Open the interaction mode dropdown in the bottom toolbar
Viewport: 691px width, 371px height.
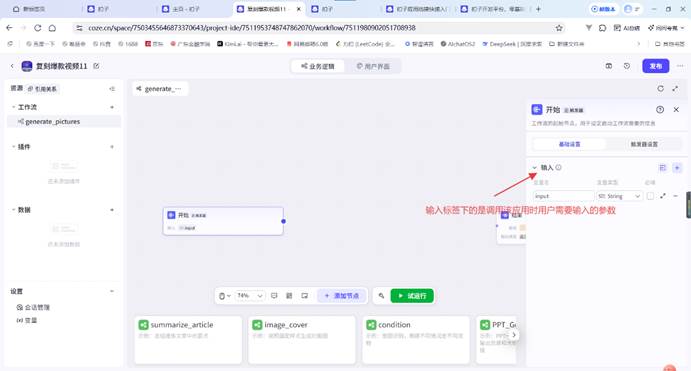tap(225, 296)
